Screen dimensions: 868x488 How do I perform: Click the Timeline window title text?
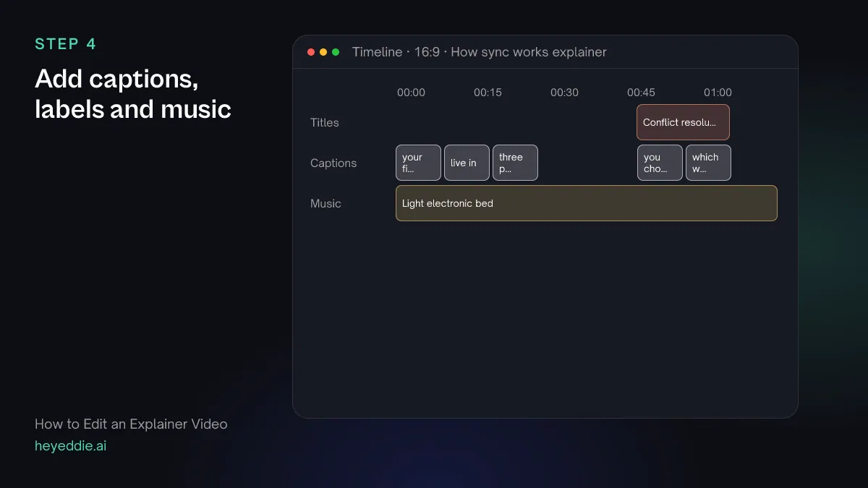pyautogui.click(x=479, y=52)
